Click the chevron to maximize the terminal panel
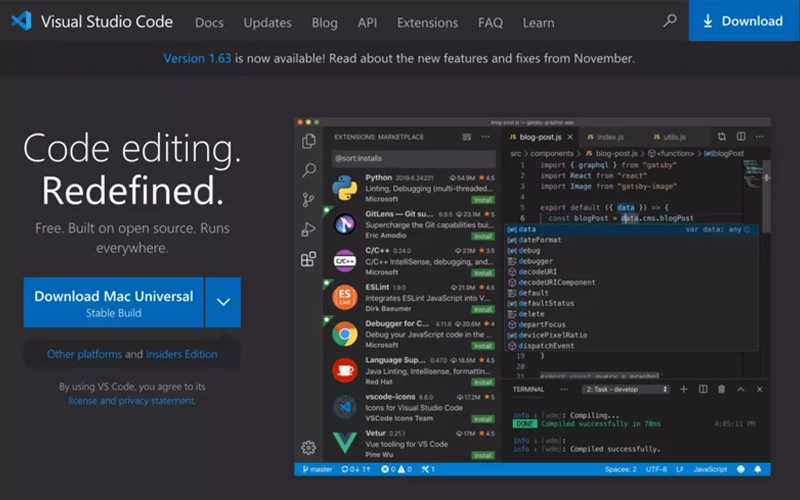This screenshot has width=800, height=500. [739, 389]
